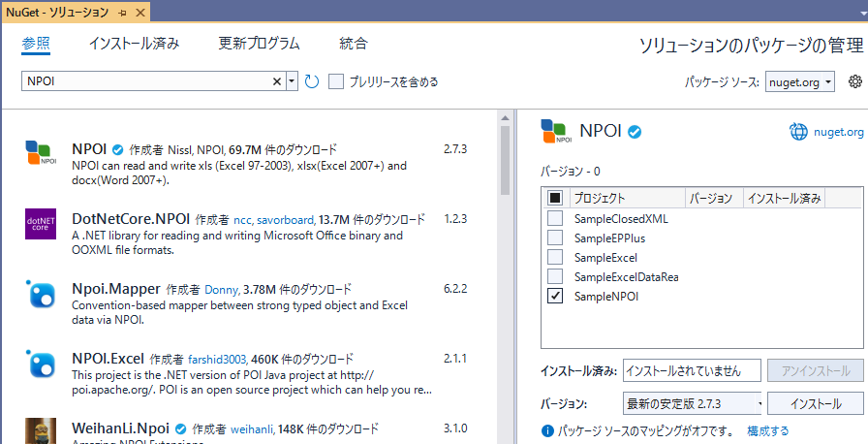This screenshot has width=868, height=444.
Task: Click verified badge beside WeihanLi.Npoi
Action: tap(180, 428)
